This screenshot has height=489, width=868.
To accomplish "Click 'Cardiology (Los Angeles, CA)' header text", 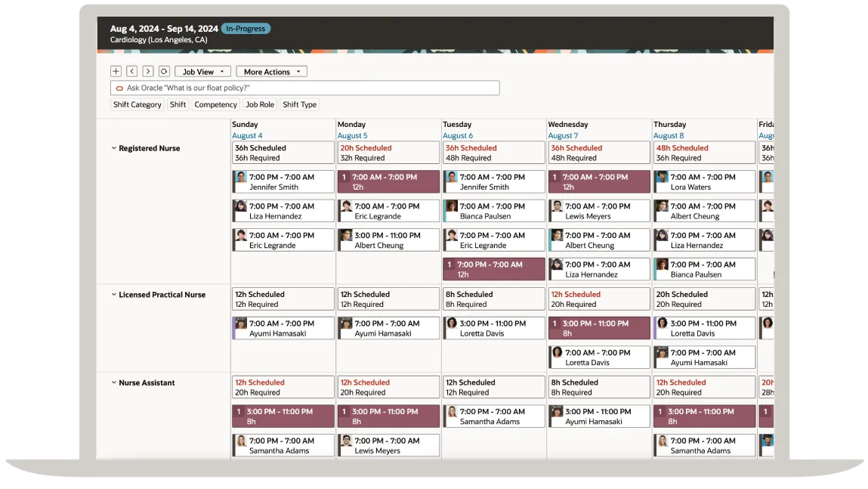I will [159, 40].
